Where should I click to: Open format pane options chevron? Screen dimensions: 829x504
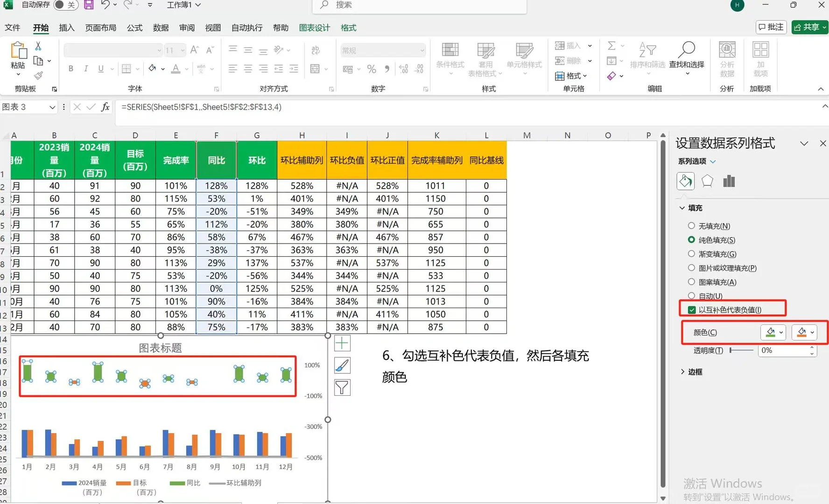tap(804, 143)
